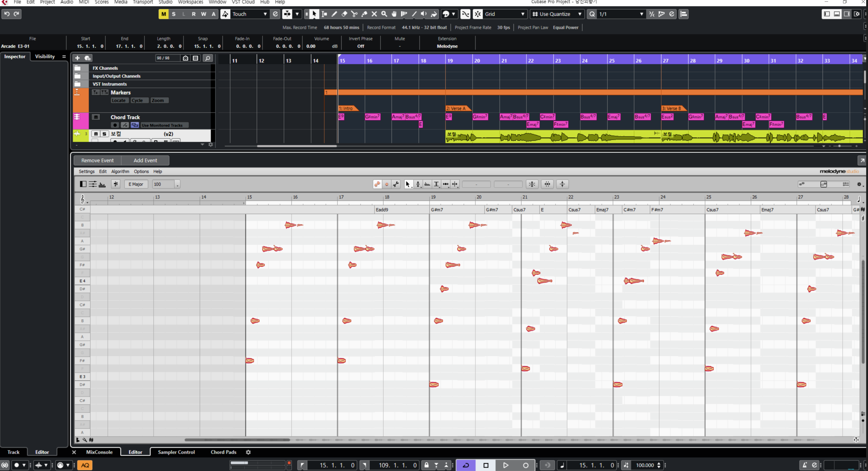Viewport: 868px width, 471px height.
Task: Click Remove Event button
Action: tap(97, 160)
